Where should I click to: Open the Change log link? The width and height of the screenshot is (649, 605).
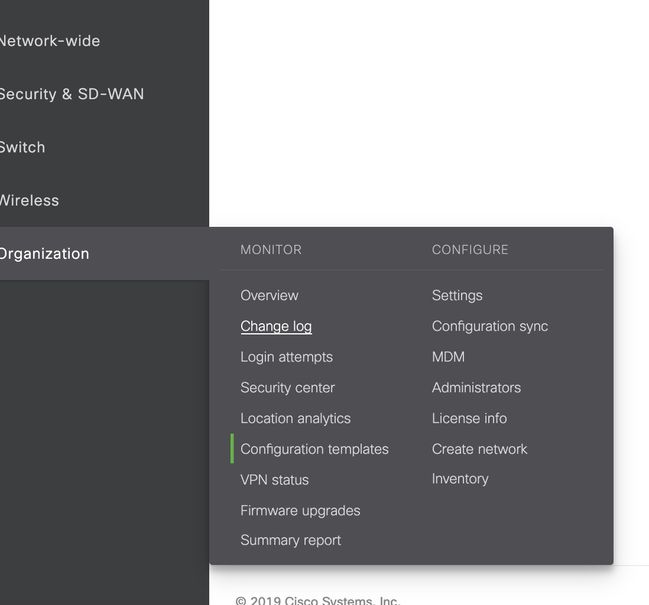pyautogui.click(x=276, y=326)
